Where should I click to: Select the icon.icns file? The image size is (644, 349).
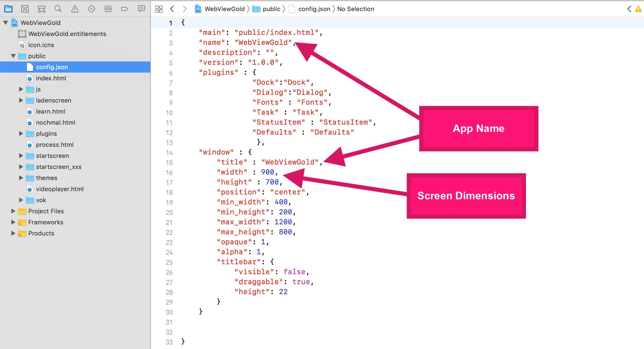click(75, 45)
